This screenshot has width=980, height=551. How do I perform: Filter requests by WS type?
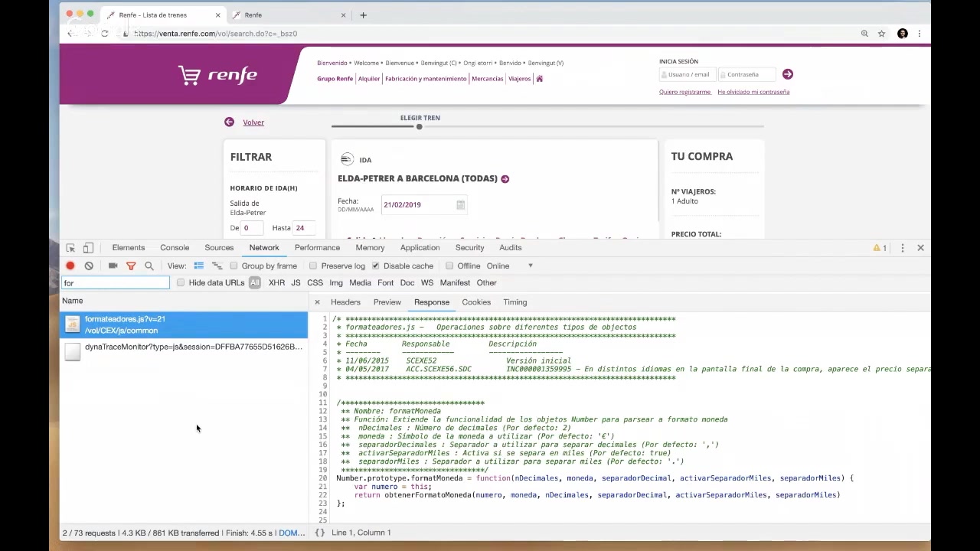pos(426,283)
